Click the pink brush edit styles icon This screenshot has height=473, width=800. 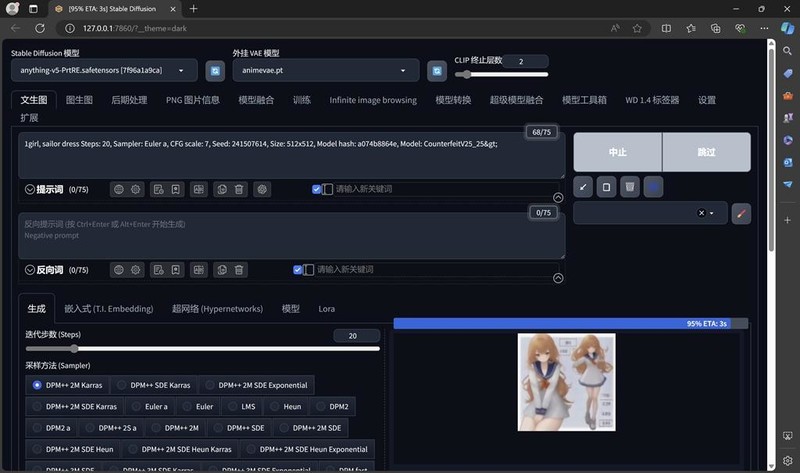(x=741, y=213)
